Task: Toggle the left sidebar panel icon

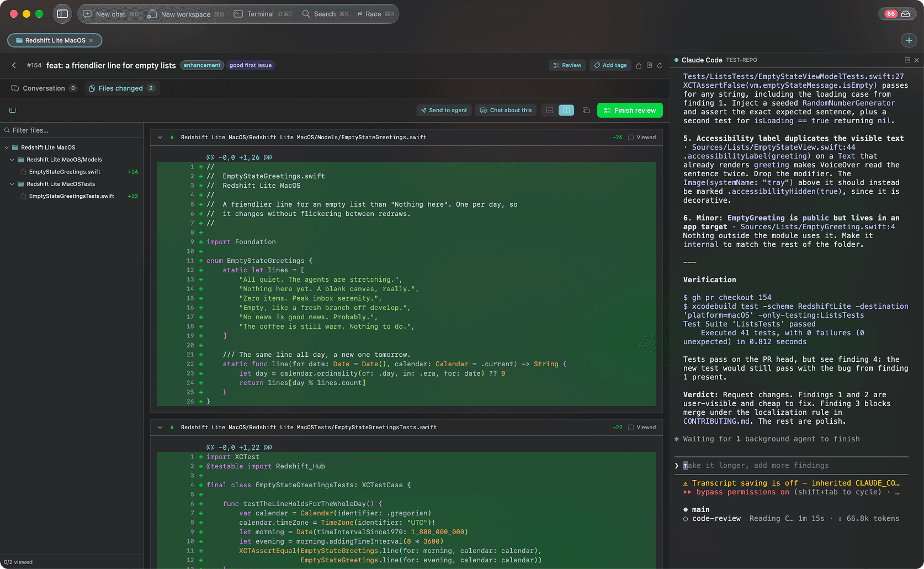Action: pyautogui.click(x=62, y=14)
